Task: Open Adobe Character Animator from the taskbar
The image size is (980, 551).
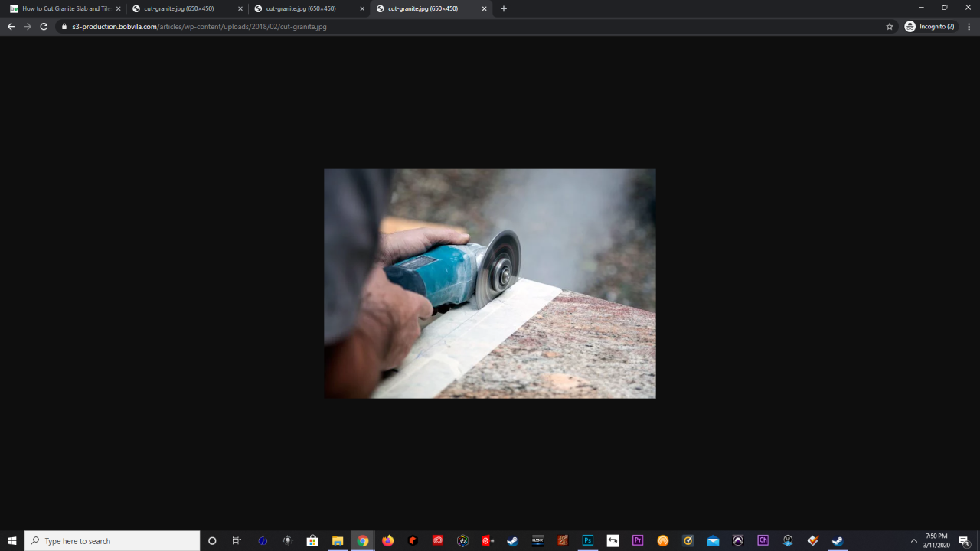Action: click(x=763, y=541)
